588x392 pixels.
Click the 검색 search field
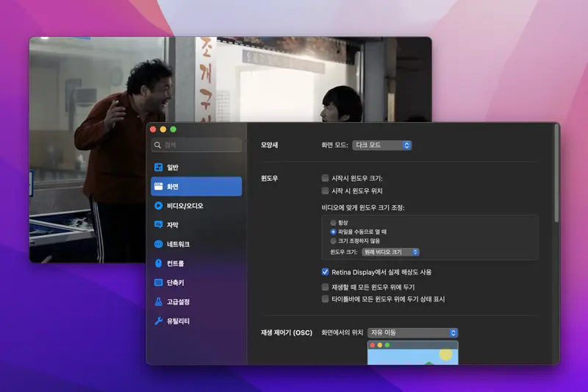pos(196,146)
